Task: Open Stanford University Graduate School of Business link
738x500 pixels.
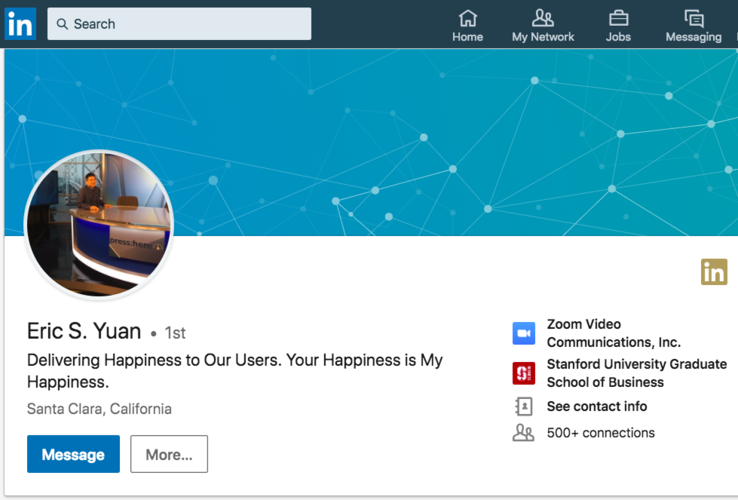Action: [637, 373]
